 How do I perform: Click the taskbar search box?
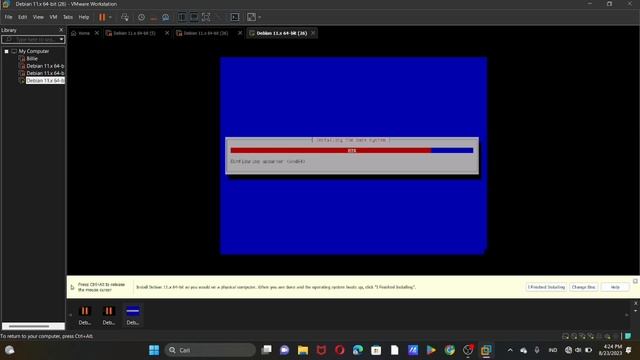[x=210, y=350]
